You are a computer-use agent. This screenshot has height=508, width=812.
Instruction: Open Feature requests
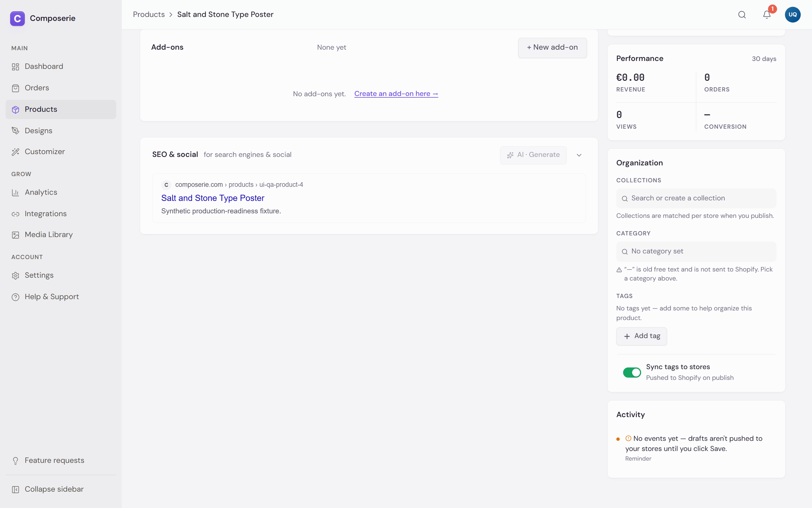pyautogui.click(x=61, y=461)
